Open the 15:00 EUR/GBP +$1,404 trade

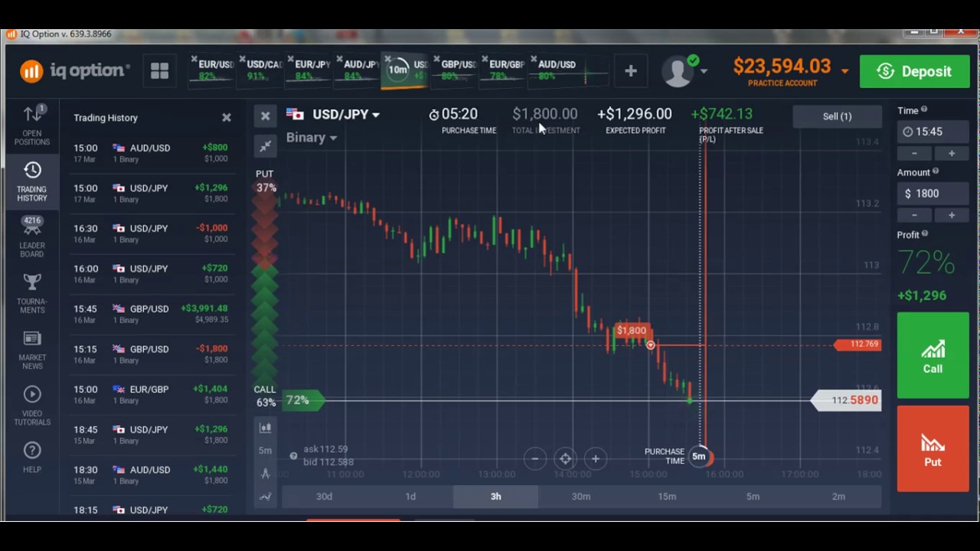151,394
